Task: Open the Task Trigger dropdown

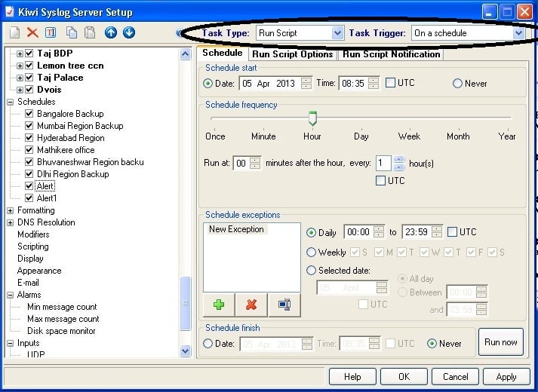Action: click(x=518, y=33)
